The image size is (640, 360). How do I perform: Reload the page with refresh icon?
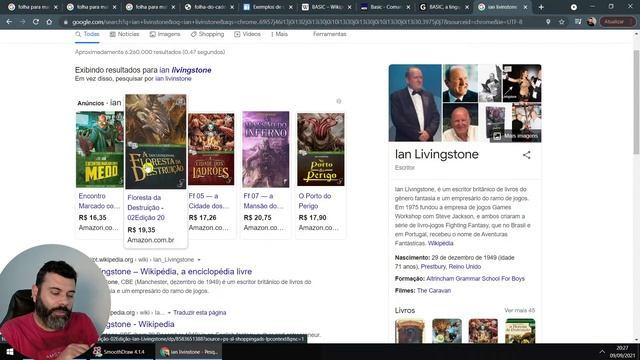36,22
